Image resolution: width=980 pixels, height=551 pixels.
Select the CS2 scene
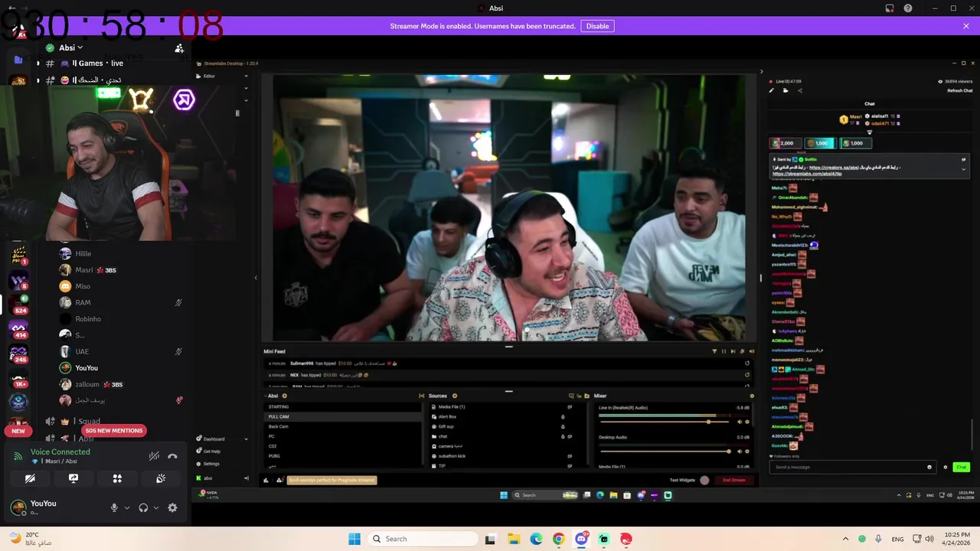click(343, 446)
